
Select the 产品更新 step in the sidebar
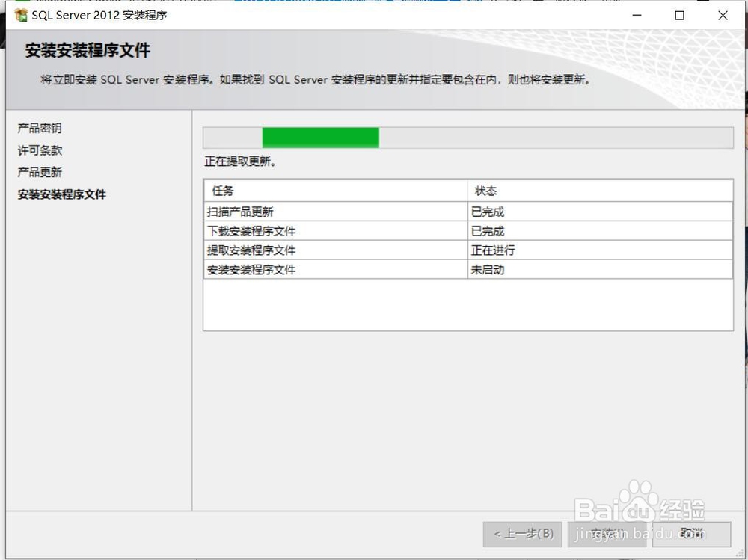[40, 172]
